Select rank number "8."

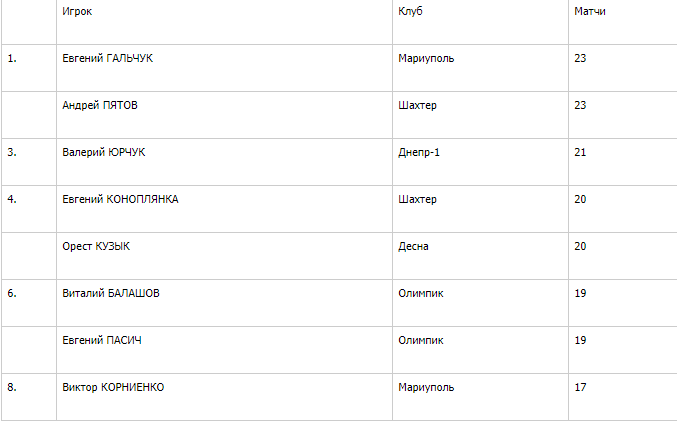[x=12, y=387]
